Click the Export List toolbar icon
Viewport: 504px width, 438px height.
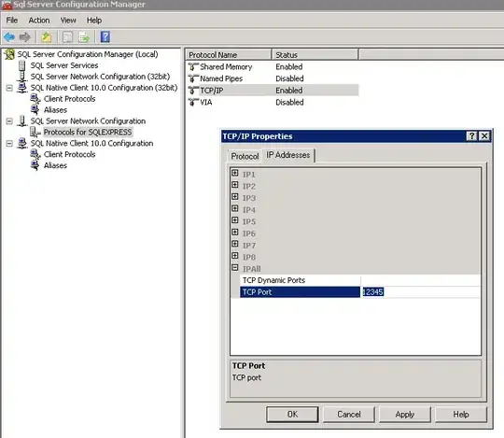click(84, 37)
